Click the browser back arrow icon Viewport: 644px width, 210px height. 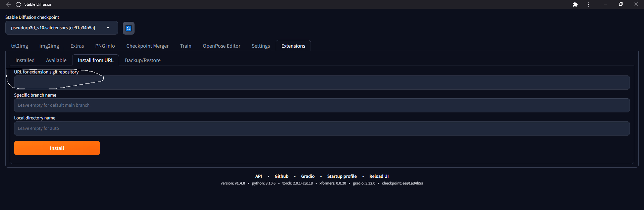pos(8,4)
